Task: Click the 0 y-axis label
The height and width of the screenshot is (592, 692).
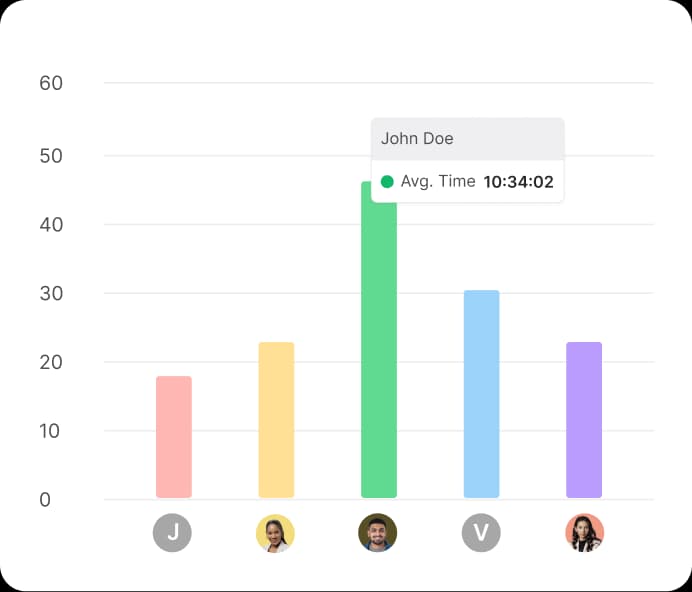Action: coord(45,500)
